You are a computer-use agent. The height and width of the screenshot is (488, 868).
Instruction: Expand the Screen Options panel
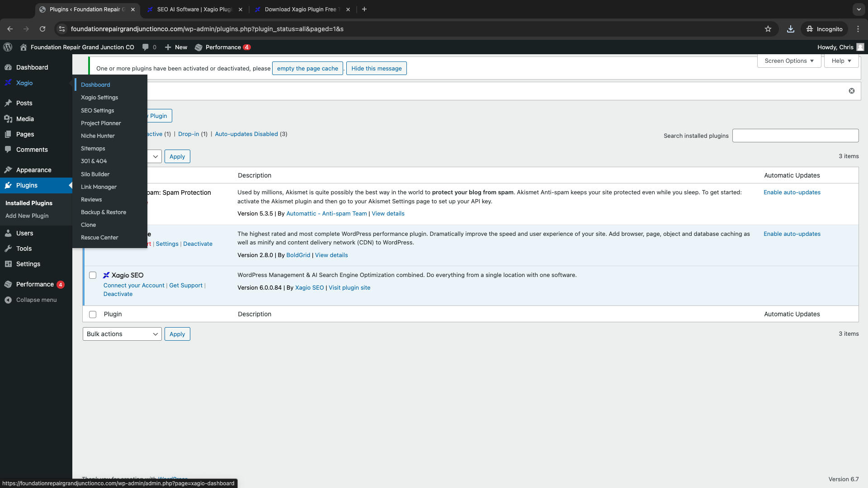pyautogui.click(x=789, y=61)
